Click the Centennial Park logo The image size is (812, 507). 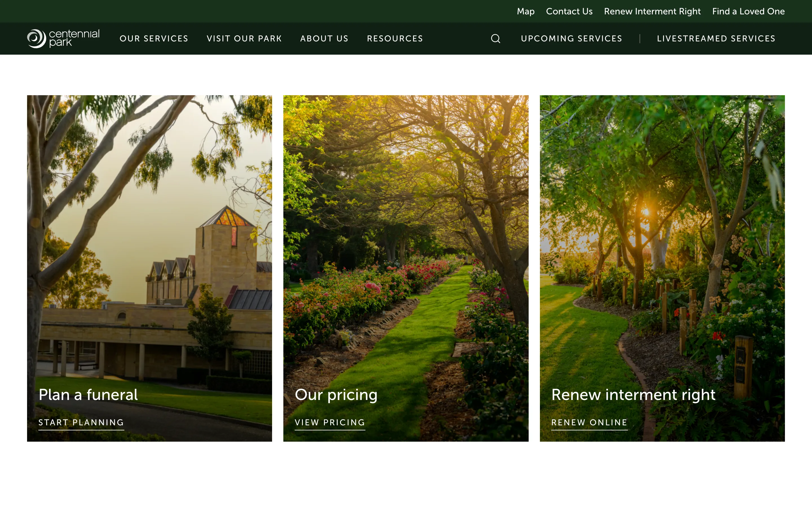coord(63,39)
